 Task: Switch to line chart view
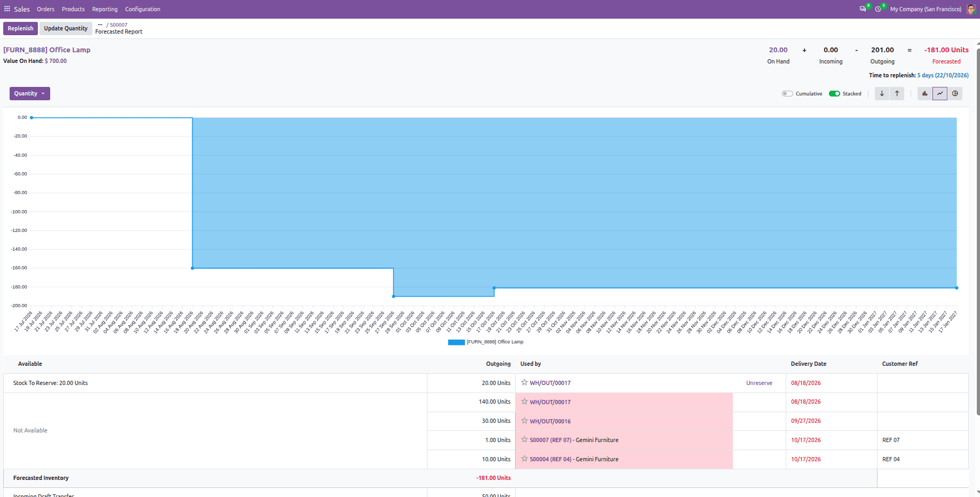click(x=940, y=93)
